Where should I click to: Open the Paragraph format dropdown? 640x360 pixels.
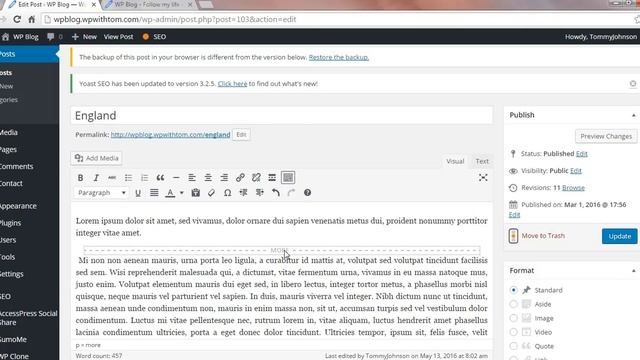pyautogui.click(x=101, y=193)
